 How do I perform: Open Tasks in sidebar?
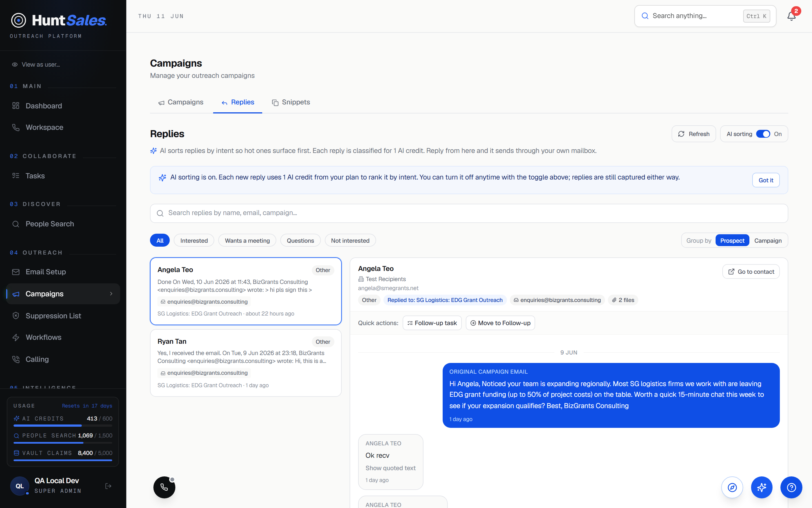click(63, 176)
